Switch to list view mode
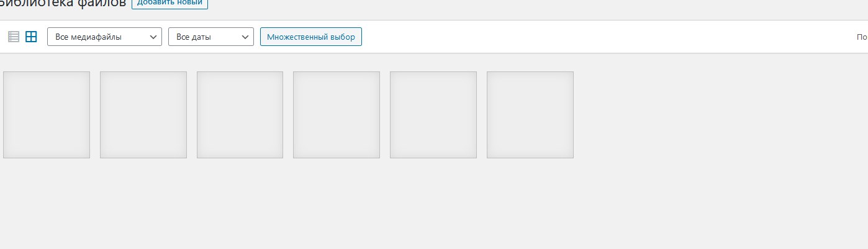 tap(14, 37)
